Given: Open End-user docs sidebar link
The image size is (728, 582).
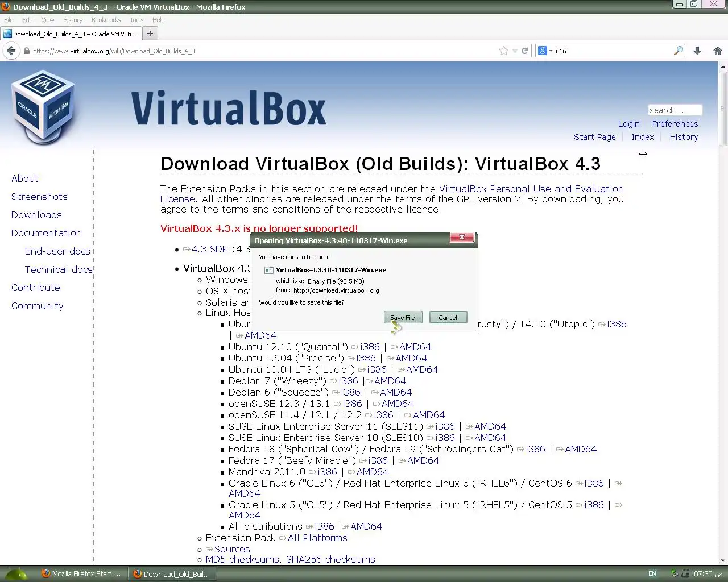Looking at the screenshot, I should [x=57, y=251].
